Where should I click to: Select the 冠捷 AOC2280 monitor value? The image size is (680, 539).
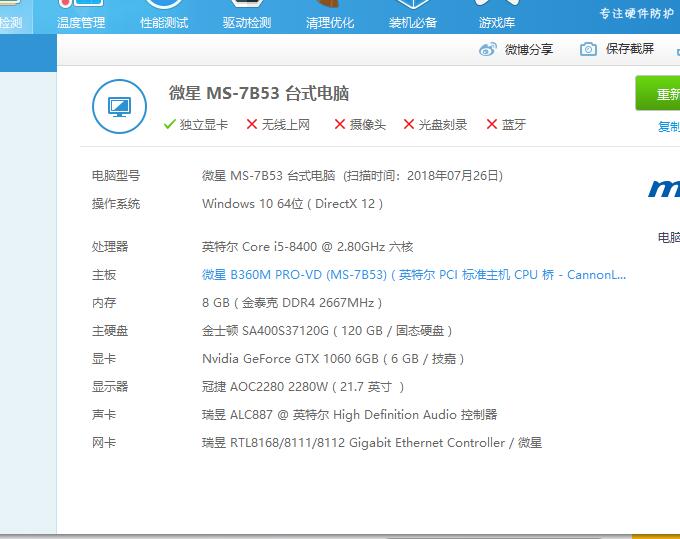tap(303, 387)
